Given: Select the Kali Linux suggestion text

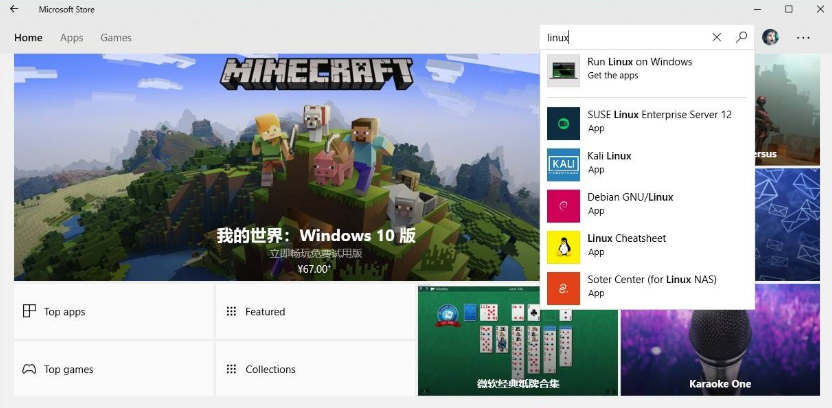Looking at the screenshot, I should 609,156.
